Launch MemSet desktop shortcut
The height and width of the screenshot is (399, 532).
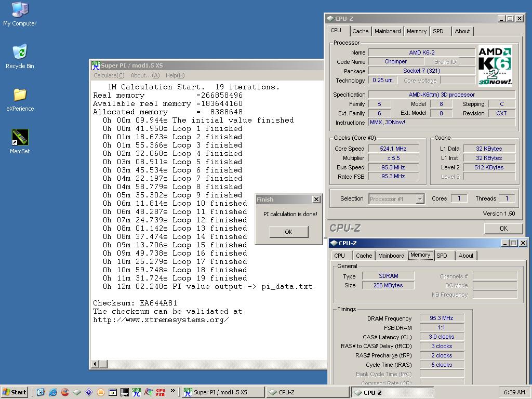coord(20,142)
